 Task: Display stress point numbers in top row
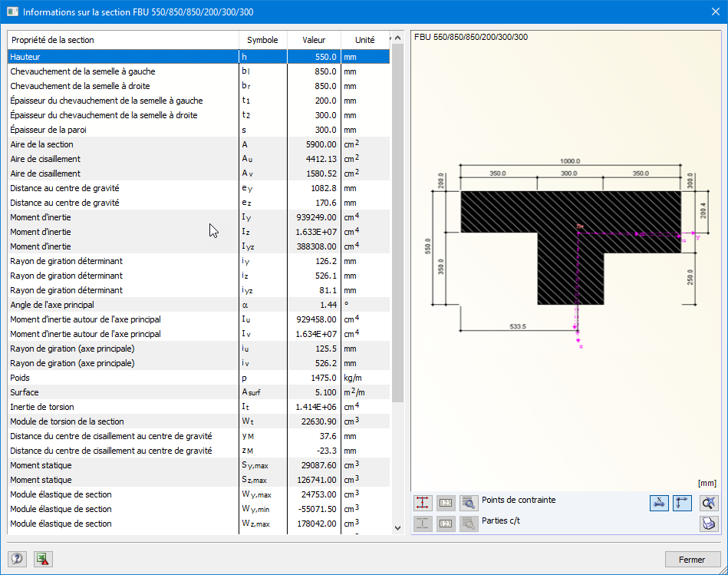pos(446,503)
